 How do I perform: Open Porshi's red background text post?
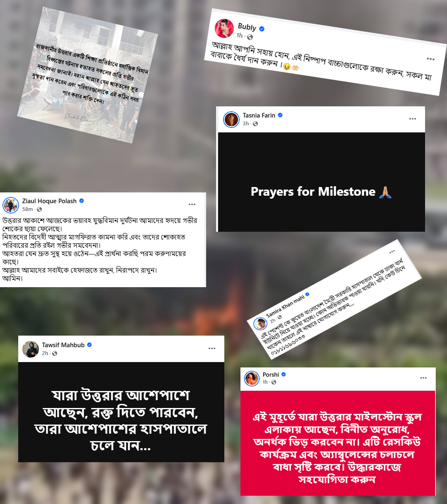(338, 442)
